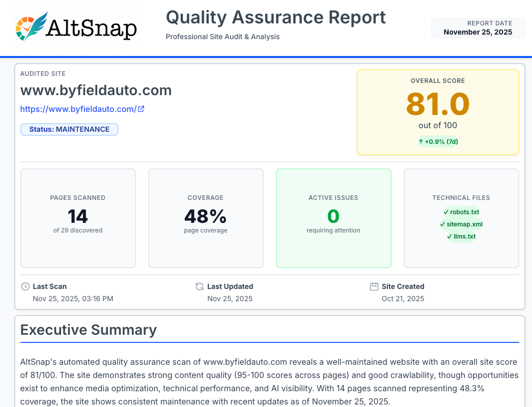This screenshot has width=532, height=407.
Task: Click the green +0.9% trend indicator
Action: (438, 141)
